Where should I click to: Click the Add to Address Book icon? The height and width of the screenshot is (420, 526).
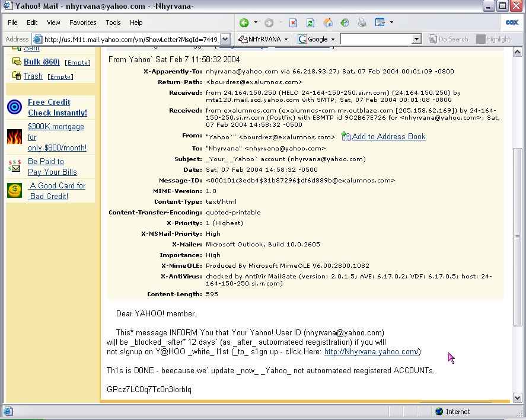[346, 136]
